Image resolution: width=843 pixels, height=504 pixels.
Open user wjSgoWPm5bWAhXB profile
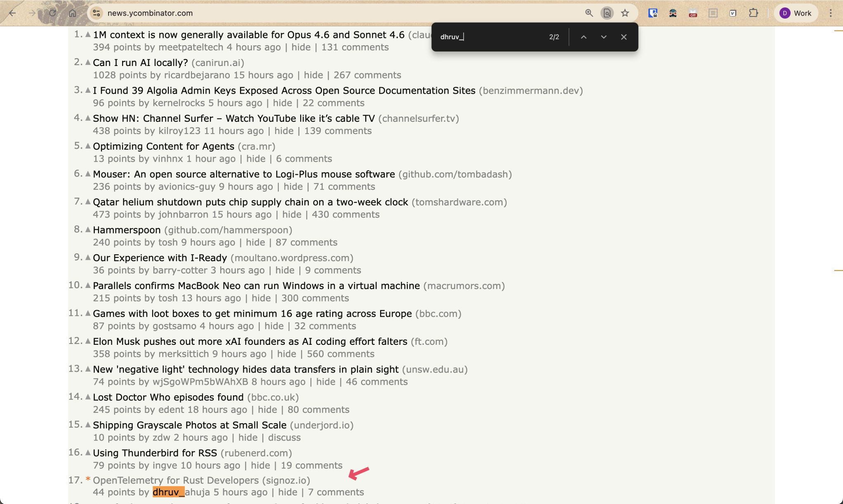coord(200,382)
